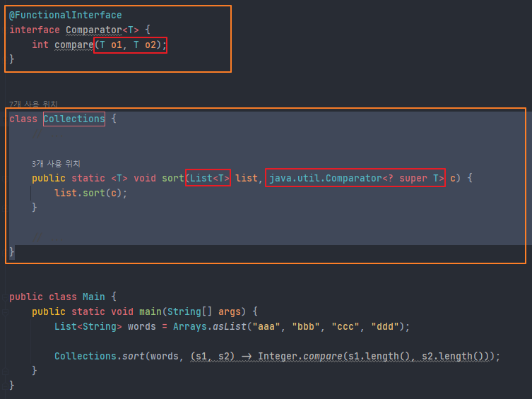This screenshot has width=532, height=399.
Task: Click 'sort' in the 'void sort' signature
Action: 172,178
